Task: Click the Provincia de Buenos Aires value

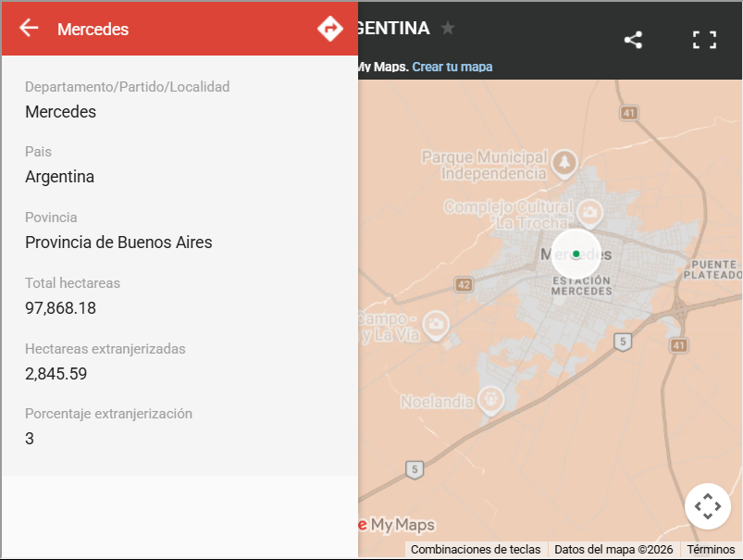Action: (118, 243)
